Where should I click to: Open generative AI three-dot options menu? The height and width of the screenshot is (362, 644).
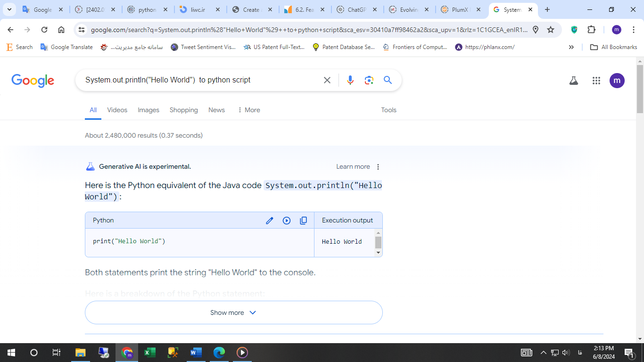click(378, 167)
